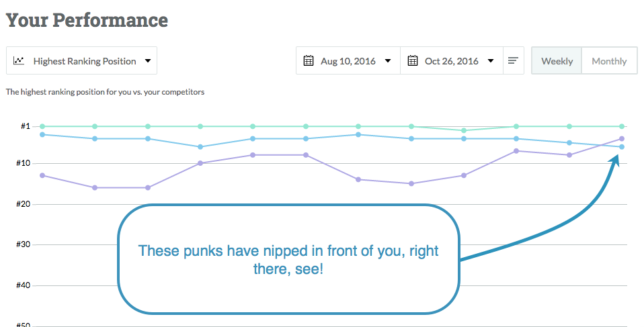This screenshot has width=644, height=327.
Task: Click the dipped green point below the #1 line
Action: (x=464, y=130)
